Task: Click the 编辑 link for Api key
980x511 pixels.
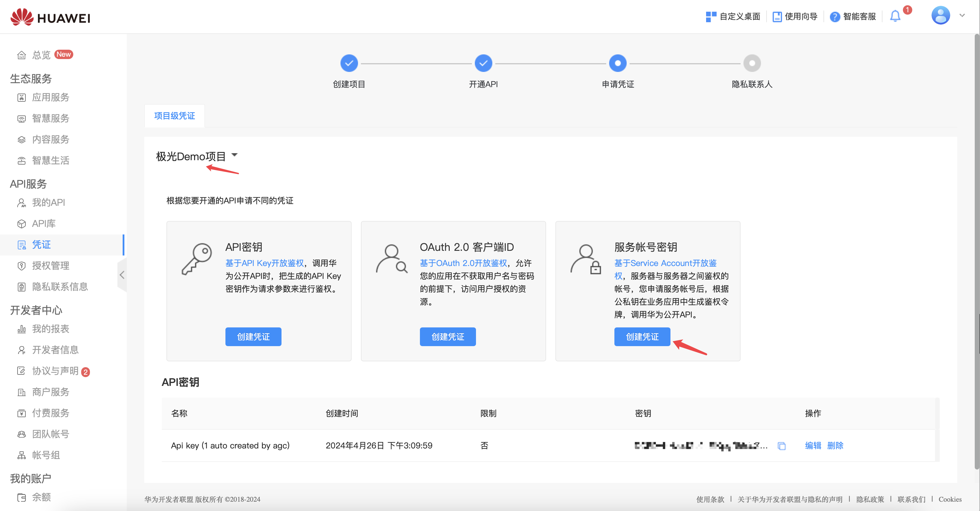Action: tap(813, 446)
